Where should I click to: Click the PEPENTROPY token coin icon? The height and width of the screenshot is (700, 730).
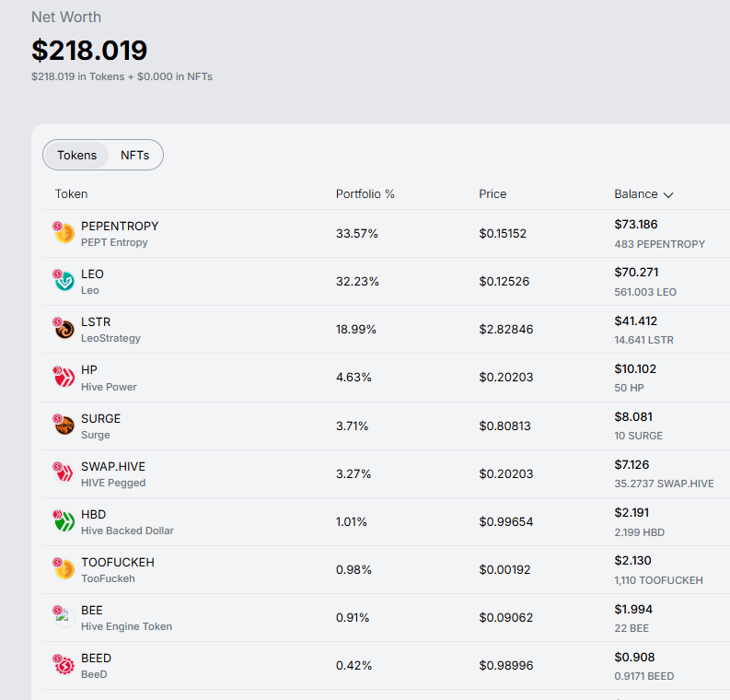pyautogui.click(x=64, y=233)
